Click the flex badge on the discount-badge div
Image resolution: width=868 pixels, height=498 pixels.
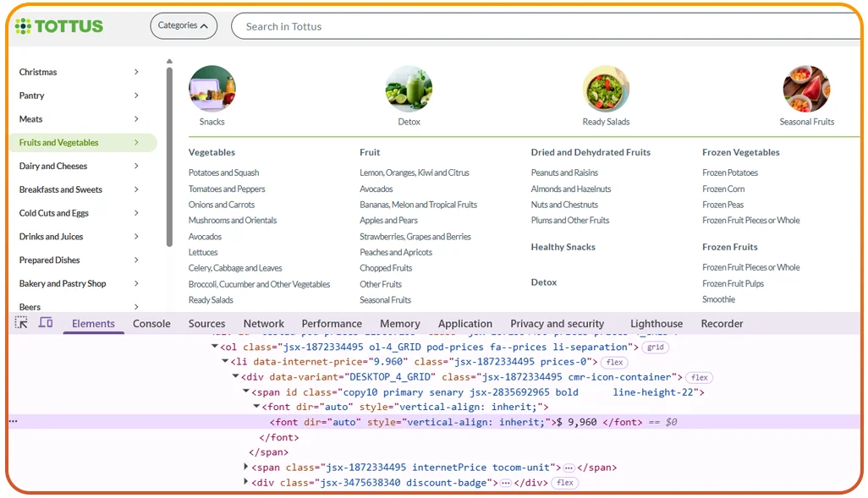pyautogui.click(x=565, y=483)
